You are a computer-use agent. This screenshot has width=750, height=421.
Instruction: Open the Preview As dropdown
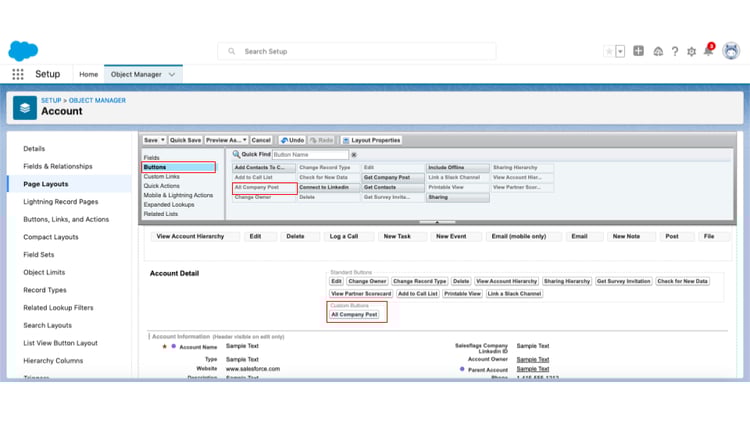[226, 140]
